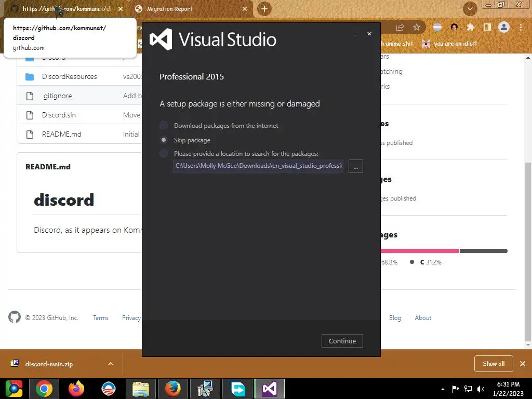Choose provide a location to search option
Screen dimensions: 532x399
click(x=164, y=153)
